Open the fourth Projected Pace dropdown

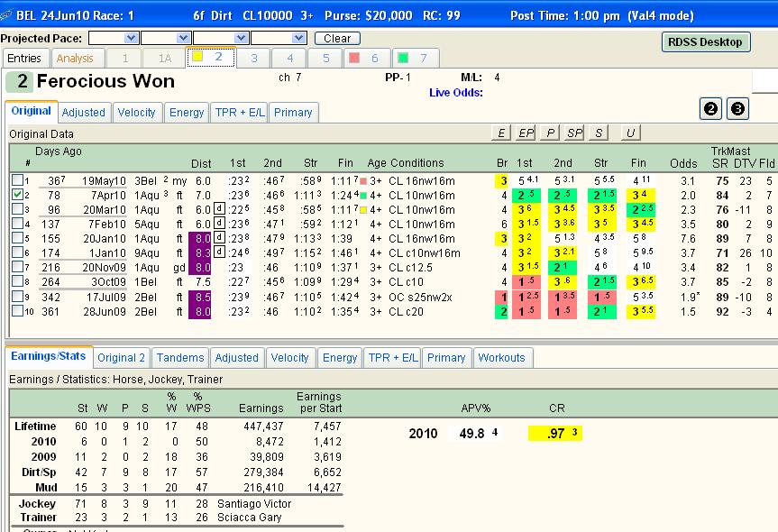pyautogui.click(x=298, y=38)
